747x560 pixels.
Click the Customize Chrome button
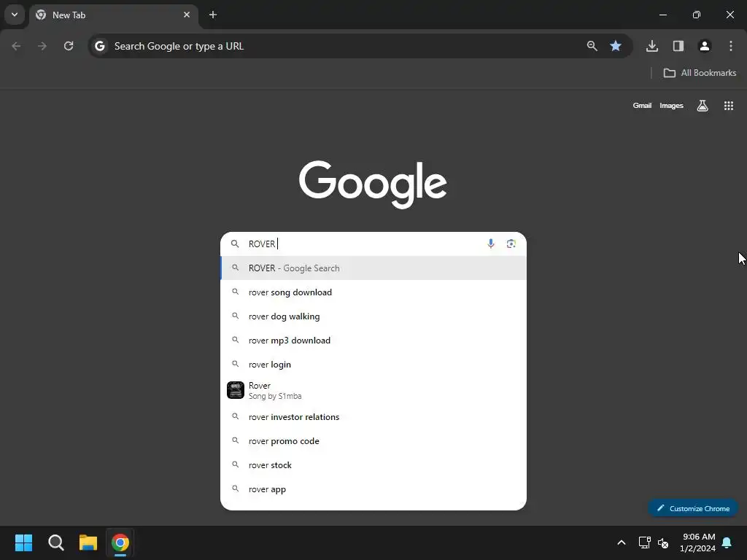(693, 508)
